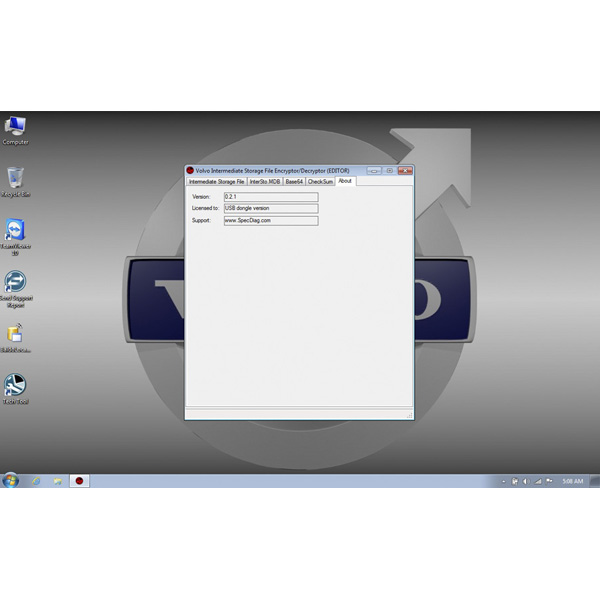The height and width of the screenshot is (600, 600).
Task: Open the Recycle Bin
Action: [x=15, y=179]
